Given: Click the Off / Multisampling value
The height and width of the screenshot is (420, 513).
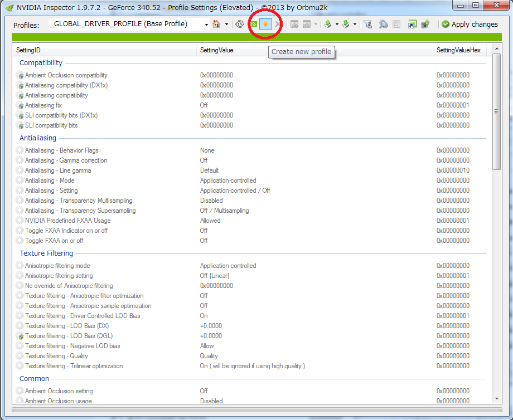Looking at the screenshot, I should [x=224, y=211].
